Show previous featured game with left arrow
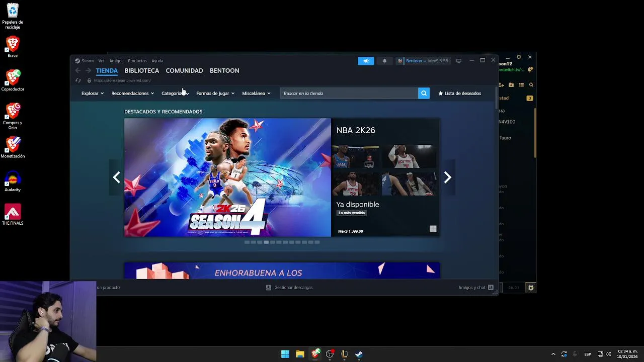 click(117, 177)
